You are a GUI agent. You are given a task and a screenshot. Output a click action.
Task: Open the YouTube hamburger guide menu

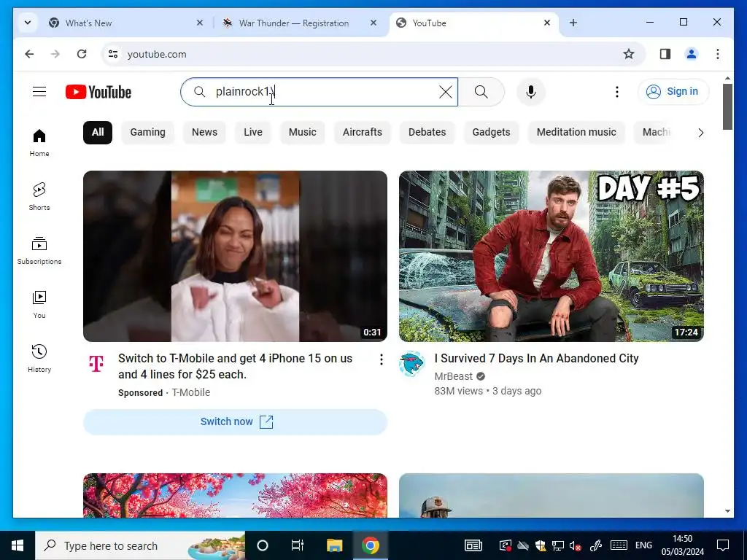(x=39, y=91)
